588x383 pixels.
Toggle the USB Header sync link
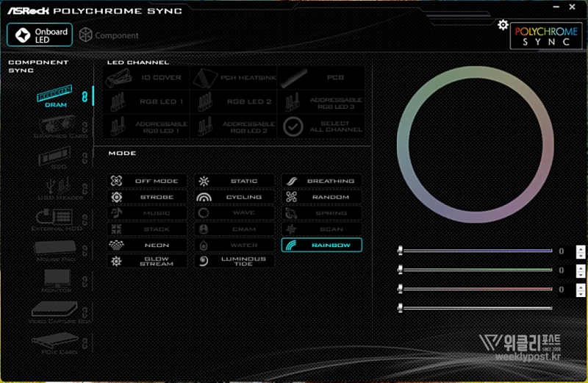[x=85, y=189]
